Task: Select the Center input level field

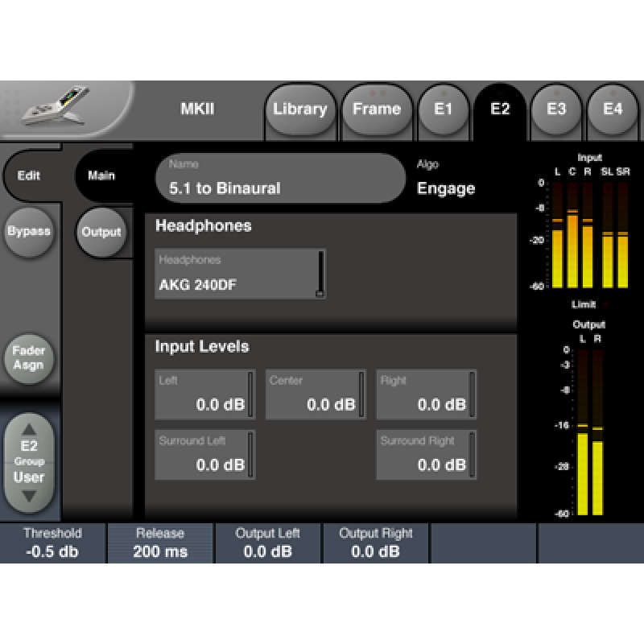Action: coord(316,394)
